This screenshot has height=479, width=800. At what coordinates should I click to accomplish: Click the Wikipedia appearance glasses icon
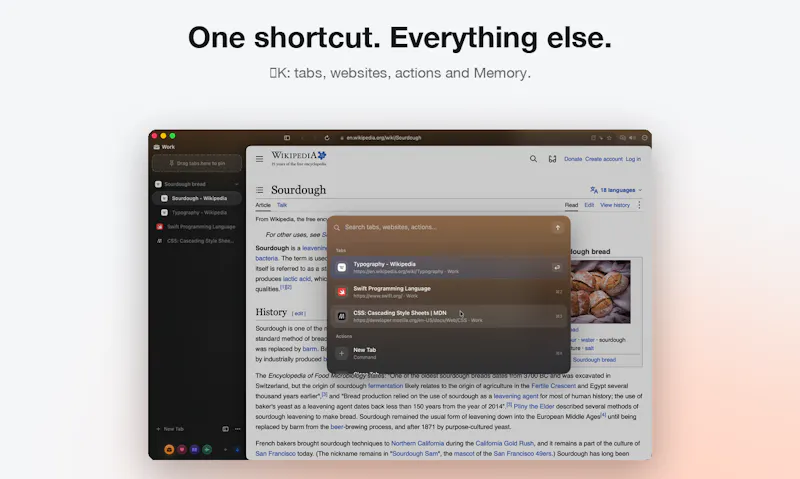click(552, 159)
